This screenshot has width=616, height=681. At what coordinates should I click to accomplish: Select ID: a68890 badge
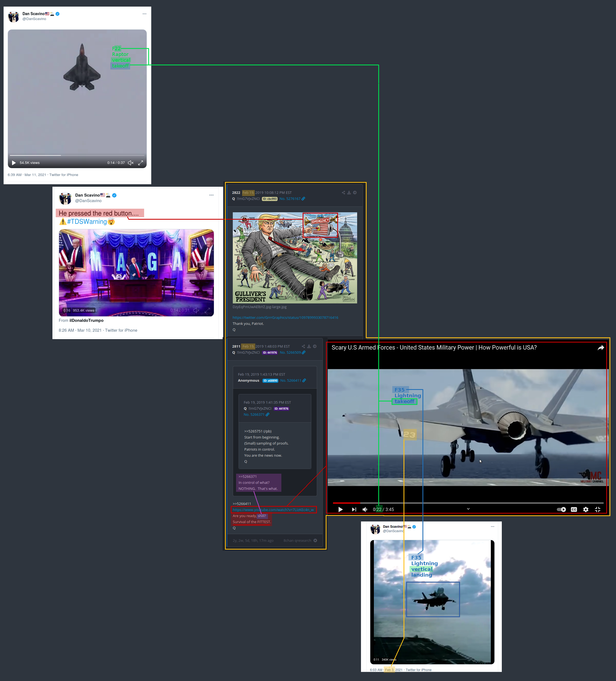[x=270, y=381]
